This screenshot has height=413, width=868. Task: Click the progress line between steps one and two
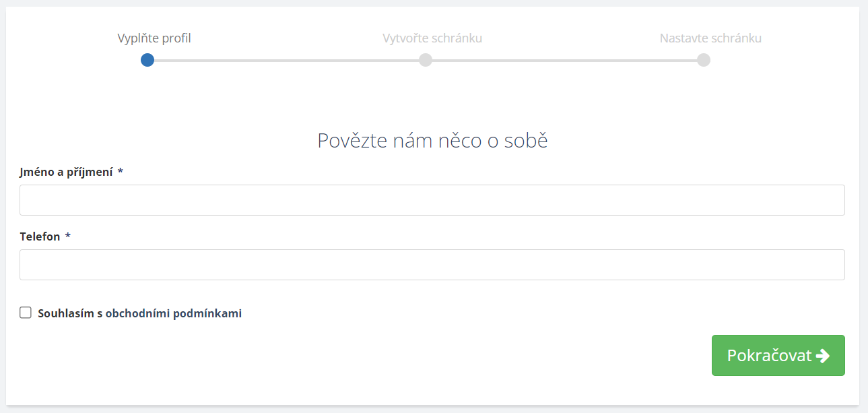coord(286,60)
